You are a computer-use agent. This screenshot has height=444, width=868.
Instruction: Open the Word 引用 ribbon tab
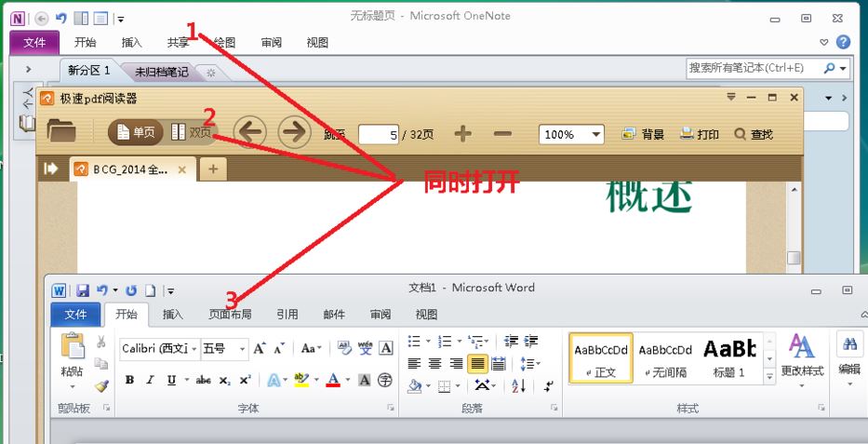pos(287,315)
